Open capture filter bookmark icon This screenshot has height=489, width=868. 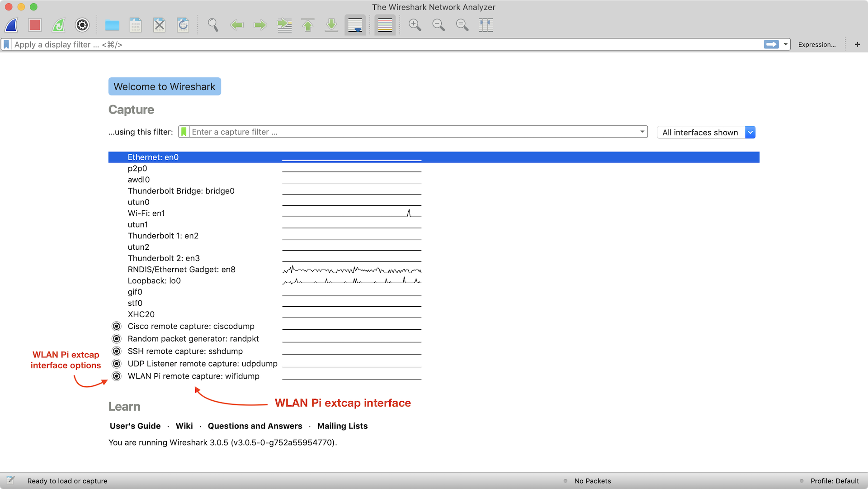point(184,132)
